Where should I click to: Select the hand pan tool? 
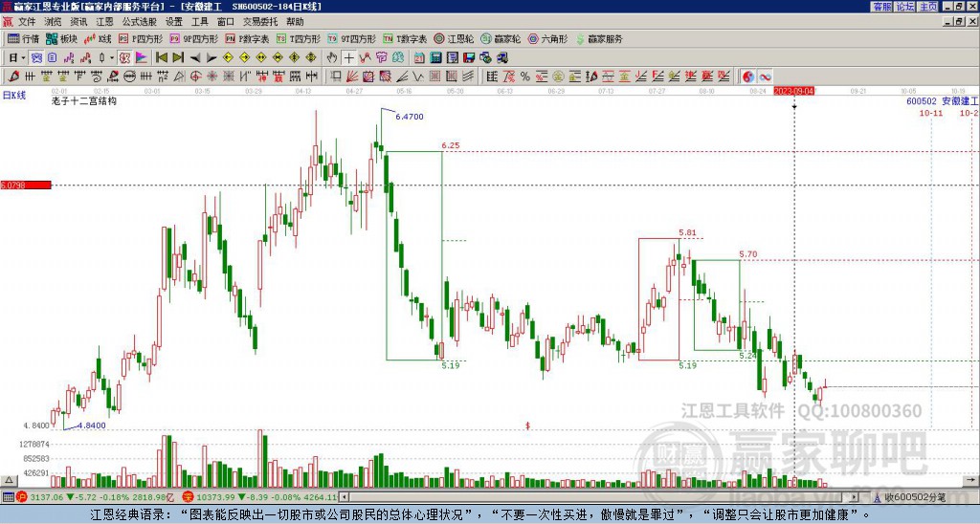coord(332,57)
